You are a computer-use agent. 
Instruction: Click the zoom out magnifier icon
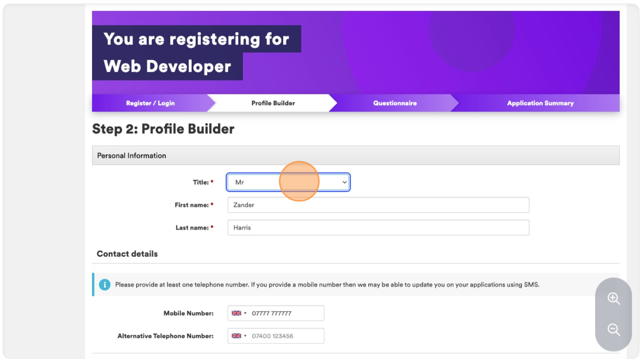[613, 329]
